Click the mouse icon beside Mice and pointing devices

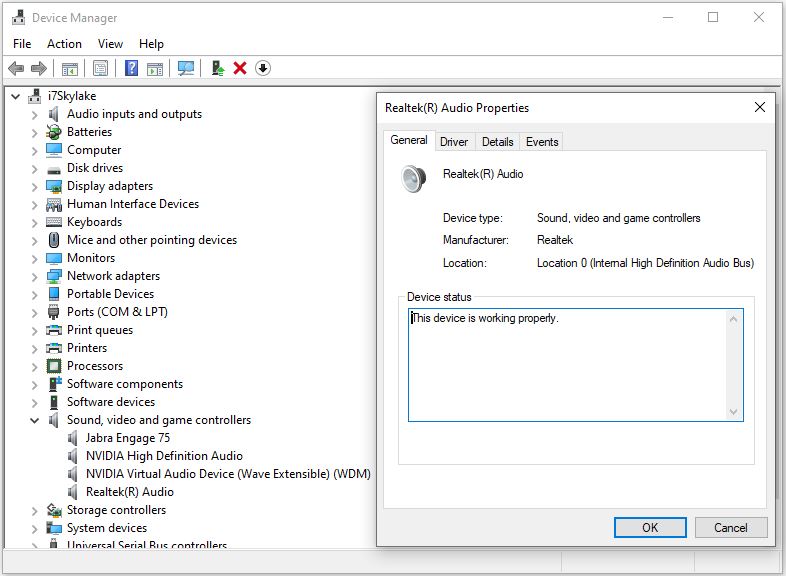(54, 240)
